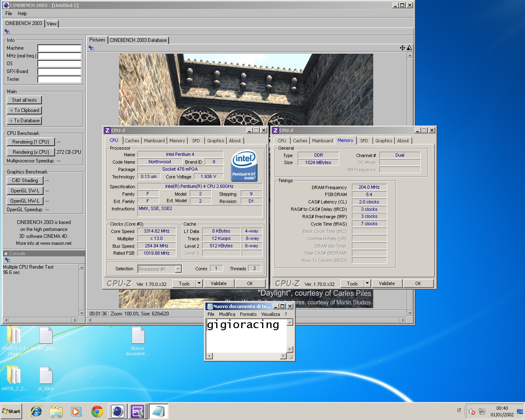Switch to CINEBENCH via its taskbar icon

pyautogui.click(x=117, y=411)
